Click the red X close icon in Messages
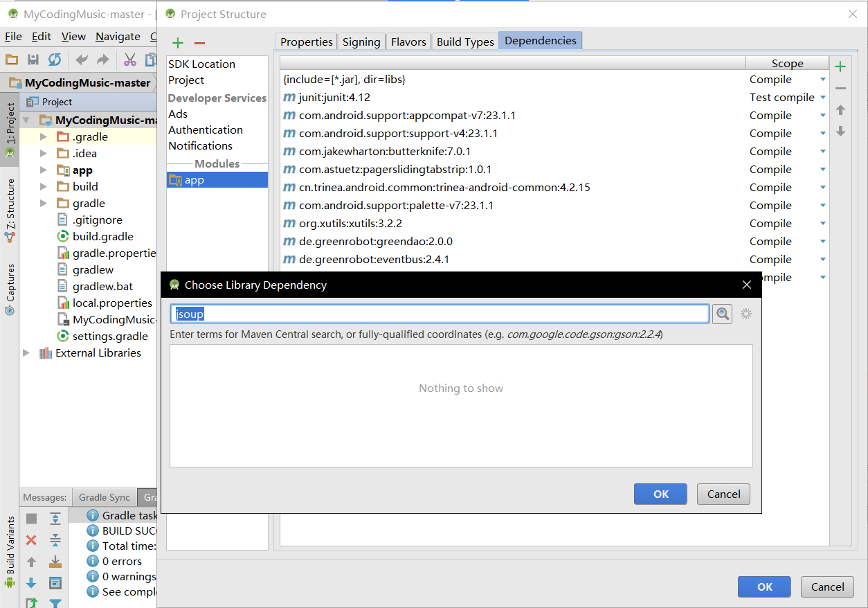 31,540
